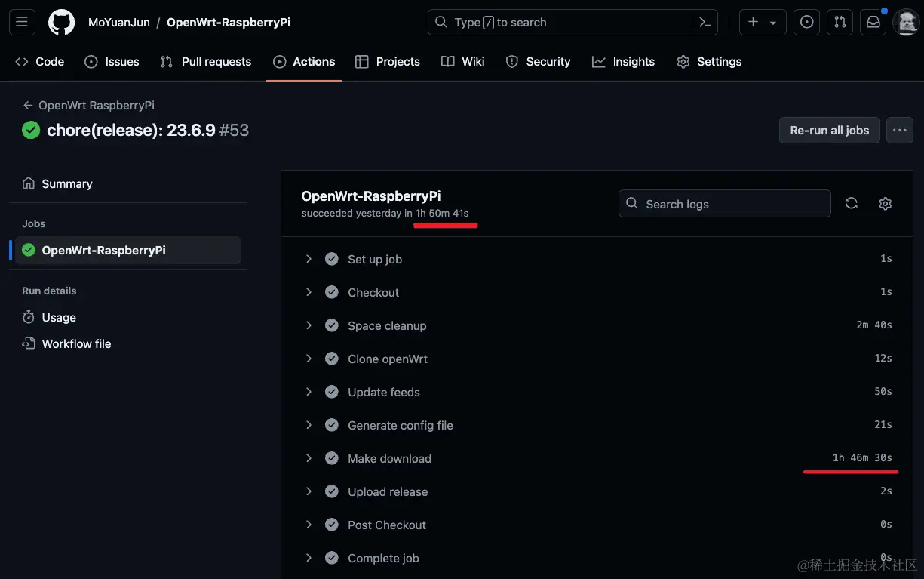Click the green success icon beside OpenWrt-RaspberryPi job
Viewport: 924px width, 579px height.
[29, 250]
